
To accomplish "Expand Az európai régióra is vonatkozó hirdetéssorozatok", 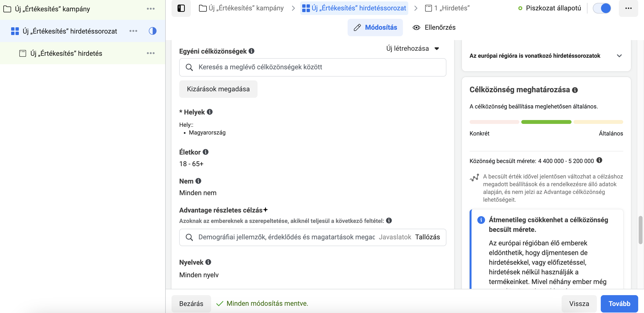I will [619, 56].
